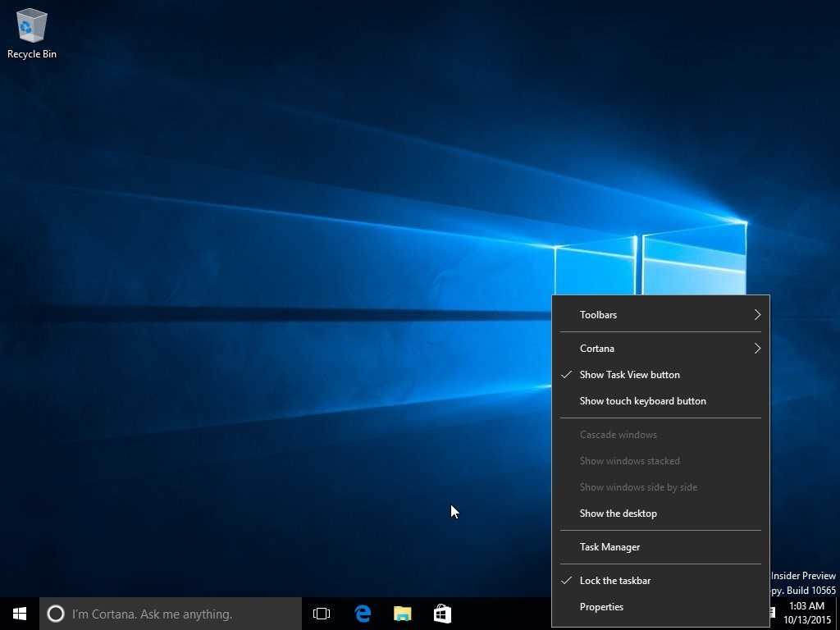Toggle Lock the taskbar option

(x=614, y=581)
